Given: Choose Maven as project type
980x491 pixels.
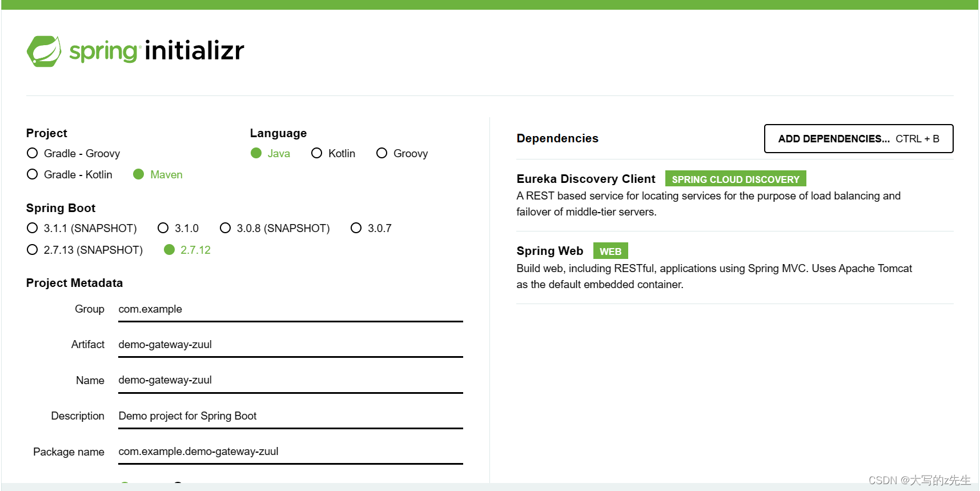Looking at the screenshot, I should point(158,174).
